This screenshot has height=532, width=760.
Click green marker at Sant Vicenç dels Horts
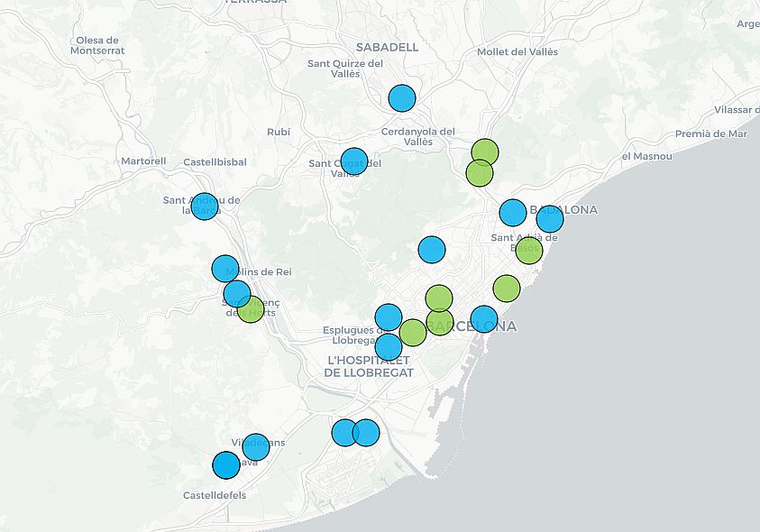tap(251, 309)
